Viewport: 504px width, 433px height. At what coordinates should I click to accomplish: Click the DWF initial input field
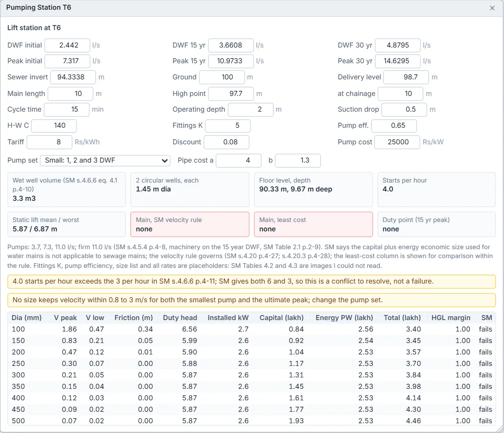67,45
